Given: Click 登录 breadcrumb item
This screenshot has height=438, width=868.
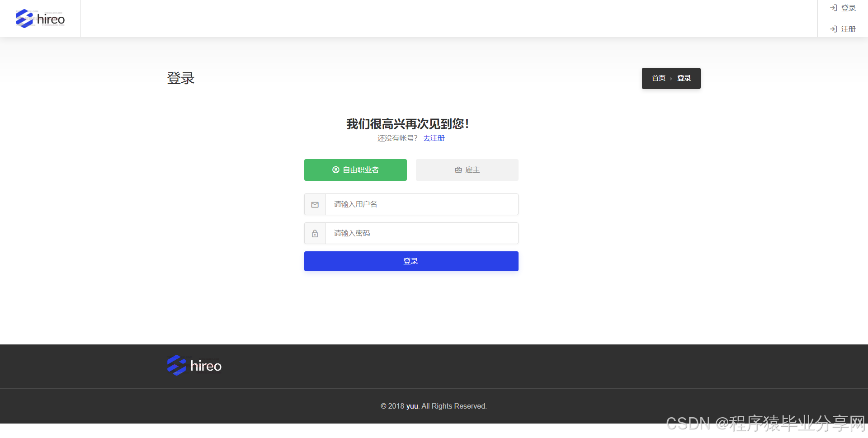Looking at the screenshot, I should (x=684, y=78).
